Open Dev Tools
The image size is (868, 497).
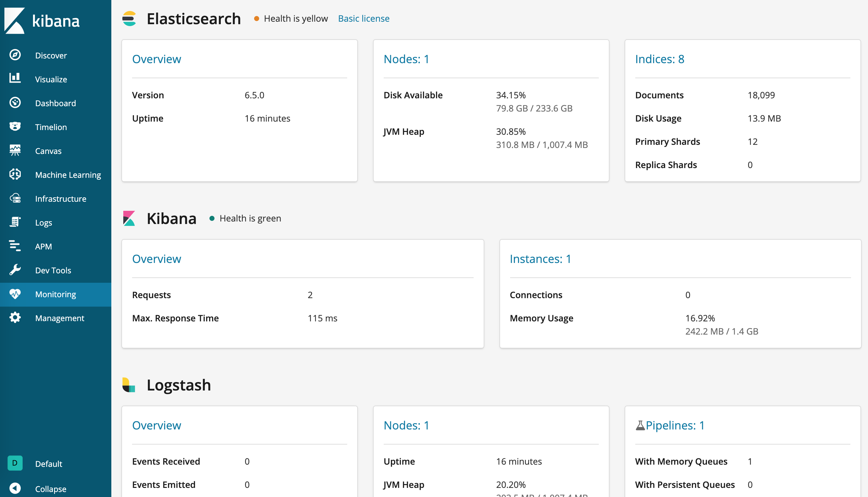point(53,270)
